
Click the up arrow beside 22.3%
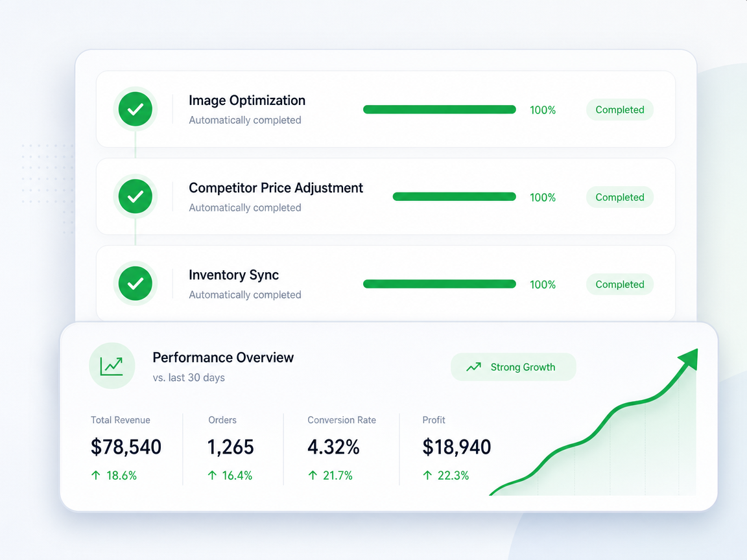click(x=427, y=475)
